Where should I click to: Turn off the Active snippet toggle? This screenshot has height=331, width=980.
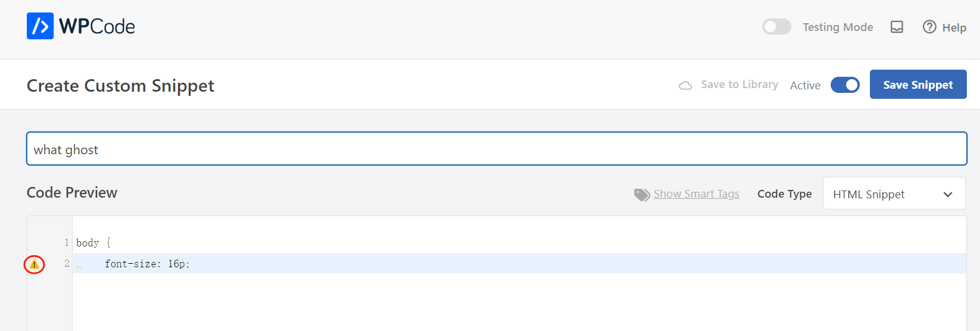pos(845,85)
